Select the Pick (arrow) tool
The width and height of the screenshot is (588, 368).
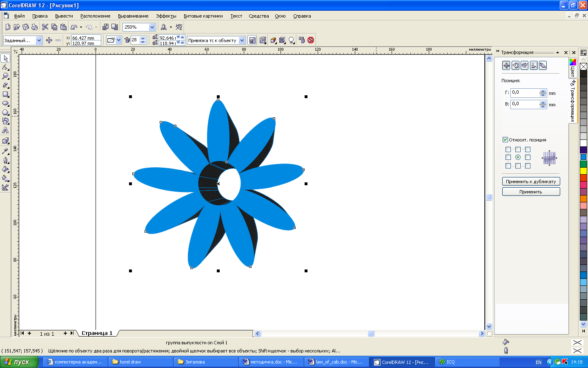[5, 58]
